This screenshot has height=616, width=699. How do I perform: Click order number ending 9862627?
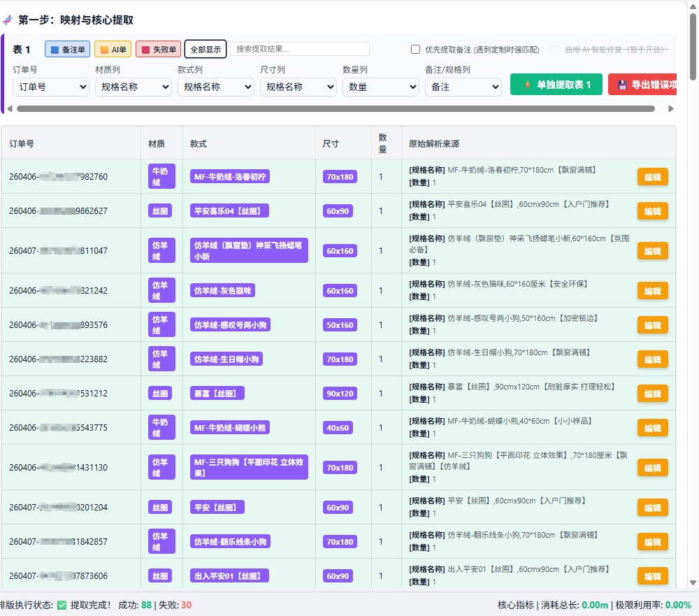coord(59,211)
